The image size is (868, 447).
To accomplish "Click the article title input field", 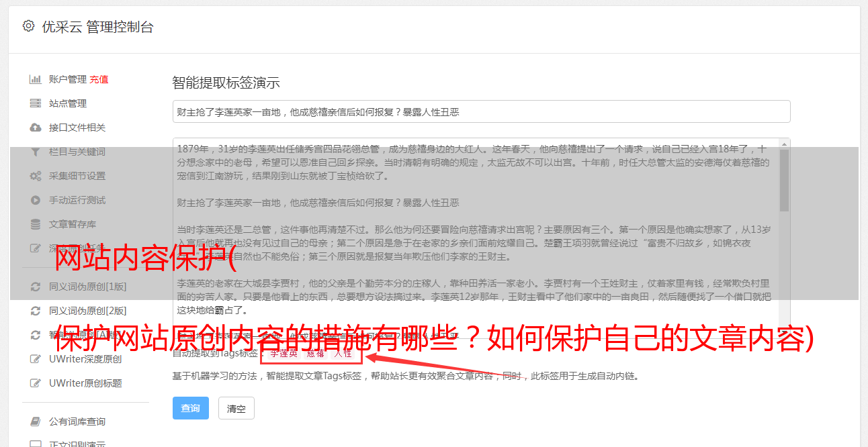I will point(481,111).
